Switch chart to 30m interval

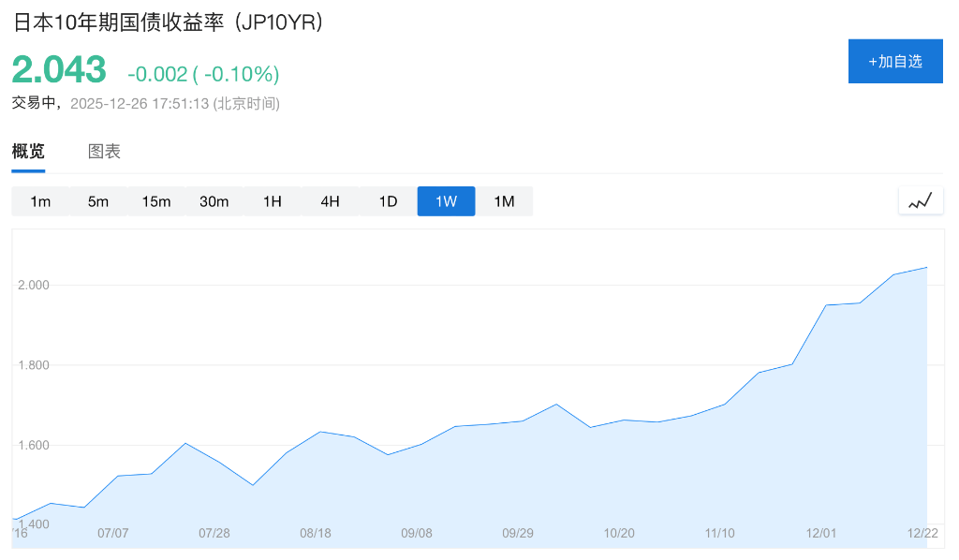[214, 201]
